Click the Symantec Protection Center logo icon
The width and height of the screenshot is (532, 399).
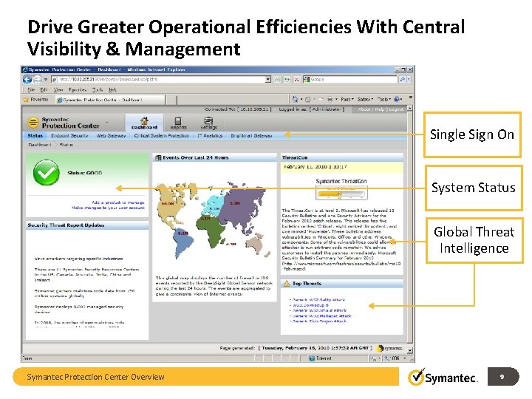coord(33,123)
